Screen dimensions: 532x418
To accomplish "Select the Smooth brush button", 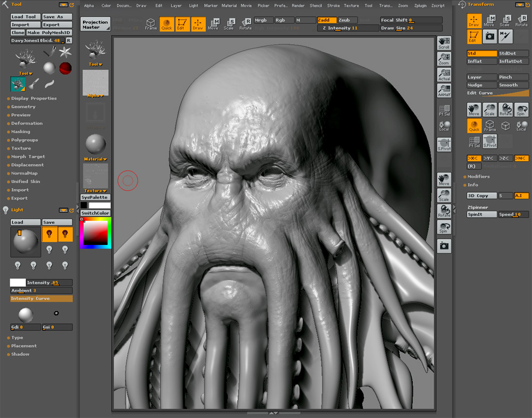I will point(513,85).
